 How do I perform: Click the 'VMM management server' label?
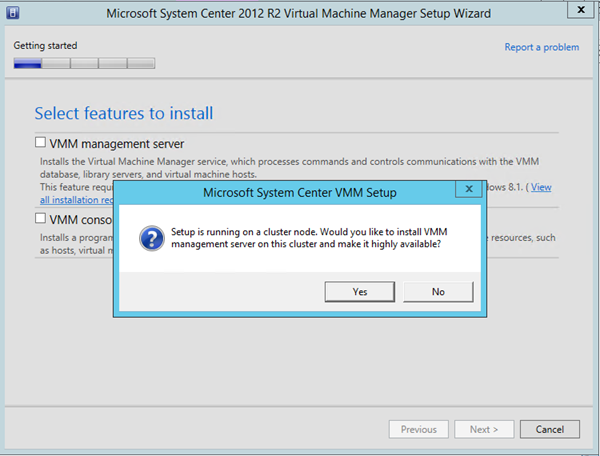click(x=117, y=144)
